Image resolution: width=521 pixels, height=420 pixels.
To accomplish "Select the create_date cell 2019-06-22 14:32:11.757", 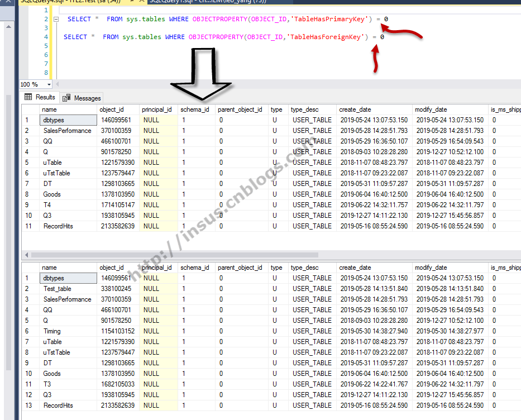I will tap(374, 204).
